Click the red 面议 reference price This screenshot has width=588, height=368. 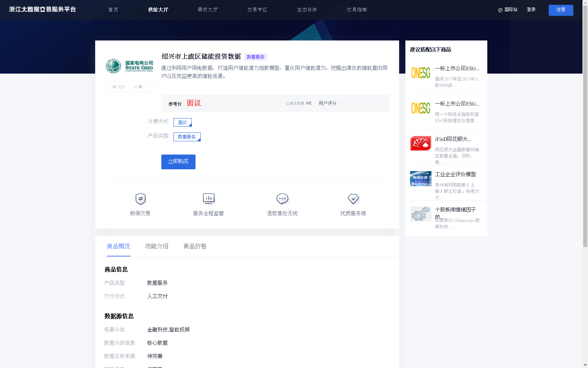tap(194, 103)
